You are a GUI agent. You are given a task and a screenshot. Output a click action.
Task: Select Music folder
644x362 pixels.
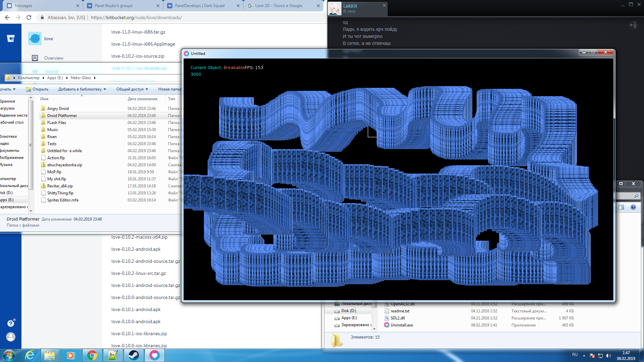[x=52, y=130]
